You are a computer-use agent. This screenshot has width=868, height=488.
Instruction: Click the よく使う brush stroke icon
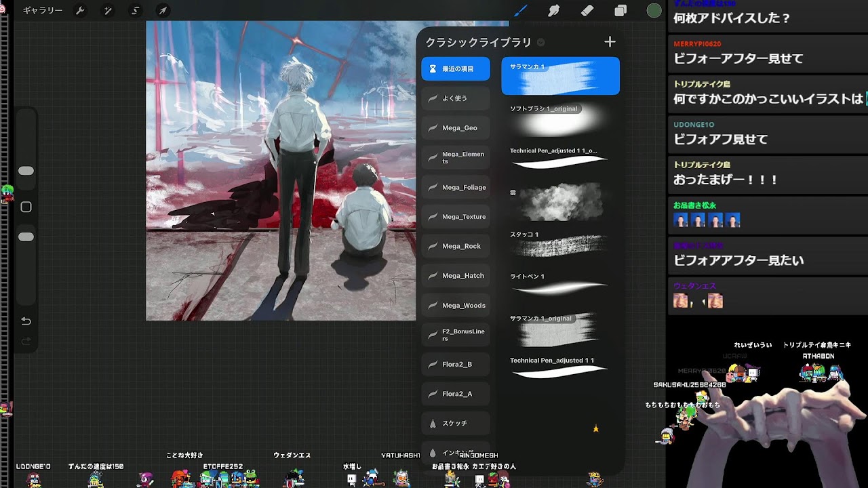(x=433, y=98)
